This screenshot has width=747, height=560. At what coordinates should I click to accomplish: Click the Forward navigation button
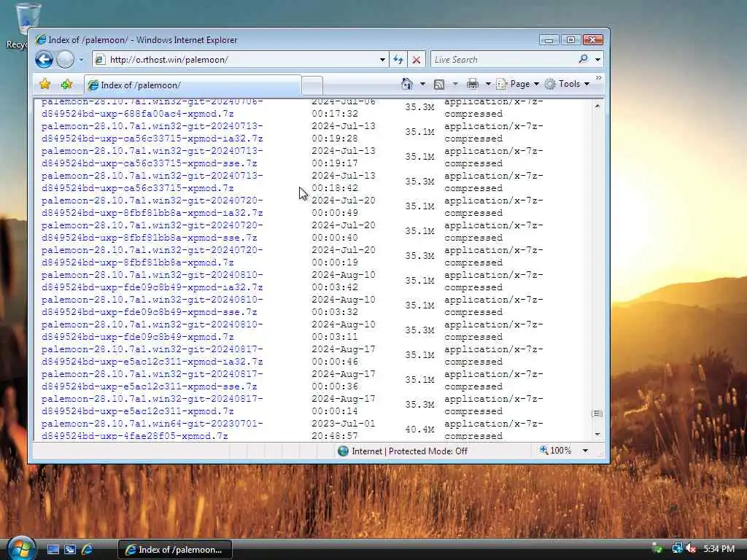[x=65, y=60]
